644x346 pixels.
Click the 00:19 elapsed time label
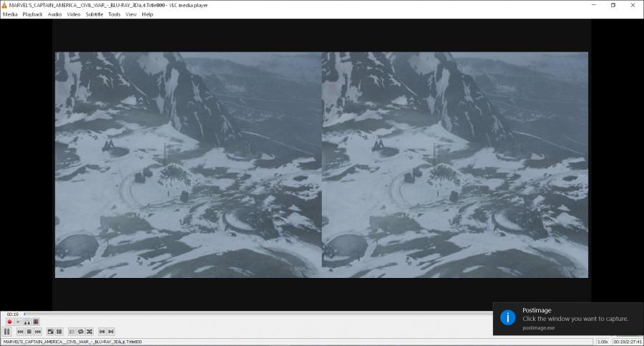point(12,314)
